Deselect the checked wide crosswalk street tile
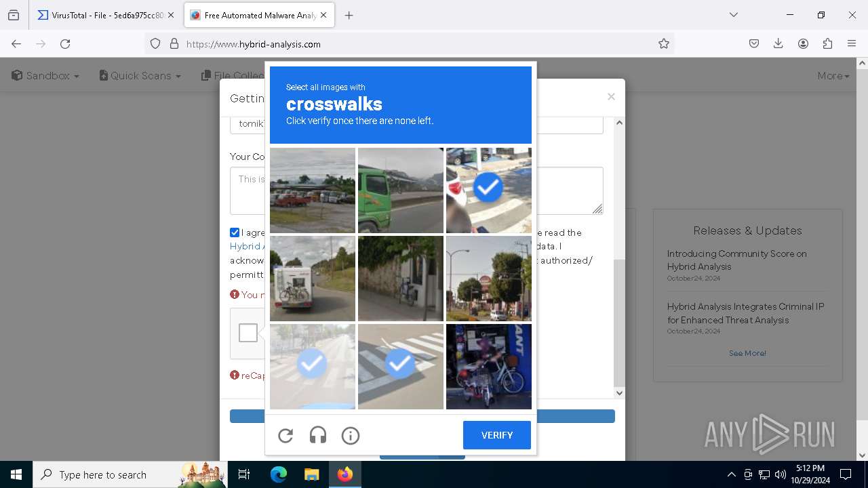 click(x=313, y=367)
